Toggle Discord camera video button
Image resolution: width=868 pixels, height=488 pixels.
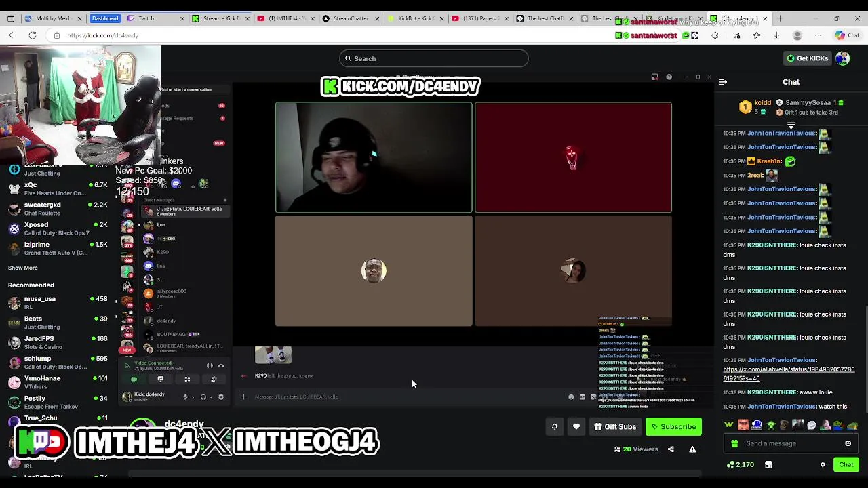point(134,380)
